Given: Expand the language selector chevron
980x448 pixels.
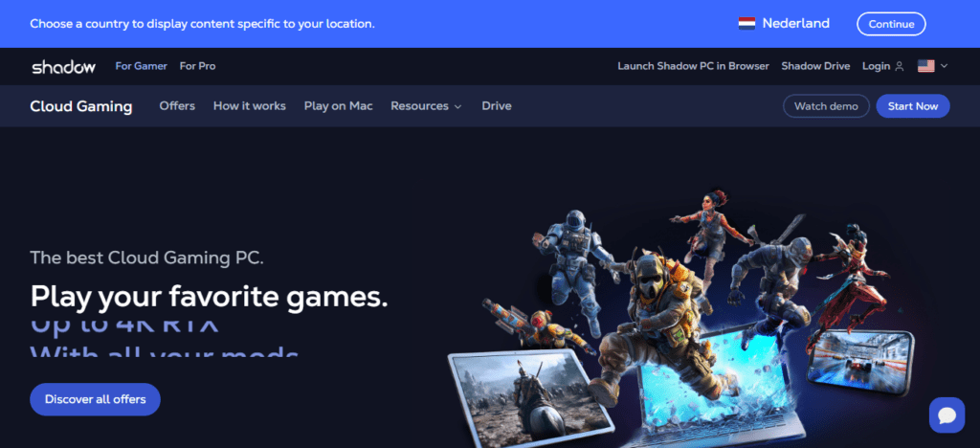Looking at the screenshot, I should pyautogui.click(x=944, y=66).
